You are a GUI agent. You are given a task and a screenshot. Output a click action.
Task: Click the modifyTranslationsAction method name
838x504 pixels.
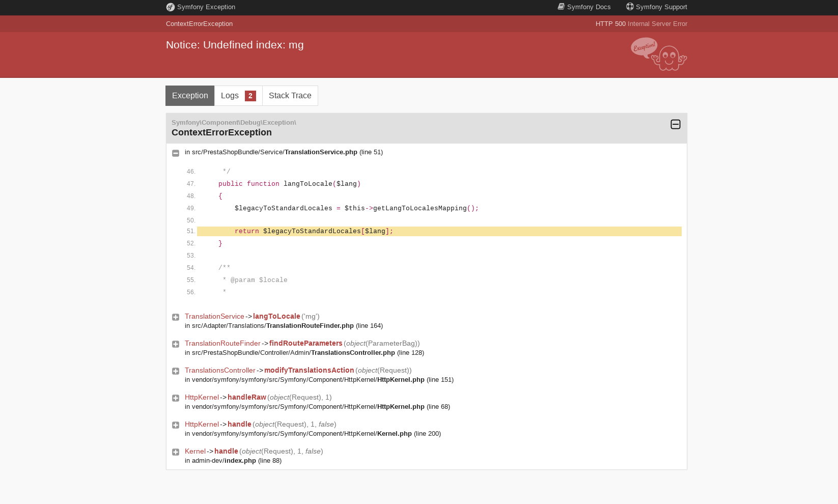309,370
